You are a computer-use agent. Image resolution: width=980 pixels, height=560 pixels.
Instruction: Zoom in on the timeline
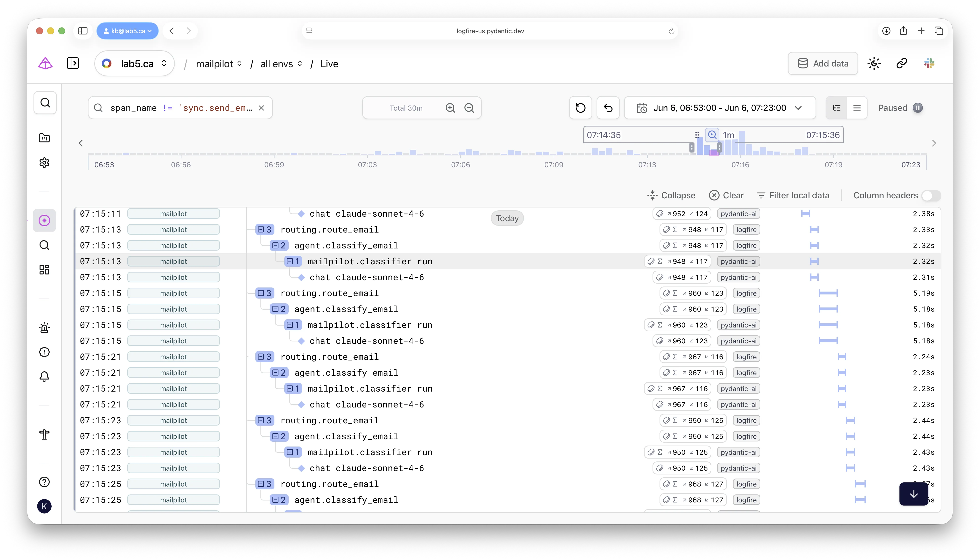tap(450, 108)
